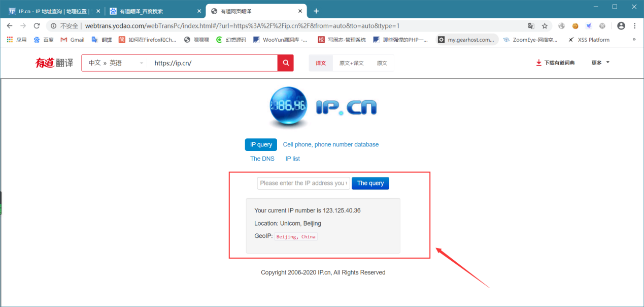Switch to the 有道翻译_百度搜索 tab
This screenshot has width=644, height=307.
pos(155,11)
